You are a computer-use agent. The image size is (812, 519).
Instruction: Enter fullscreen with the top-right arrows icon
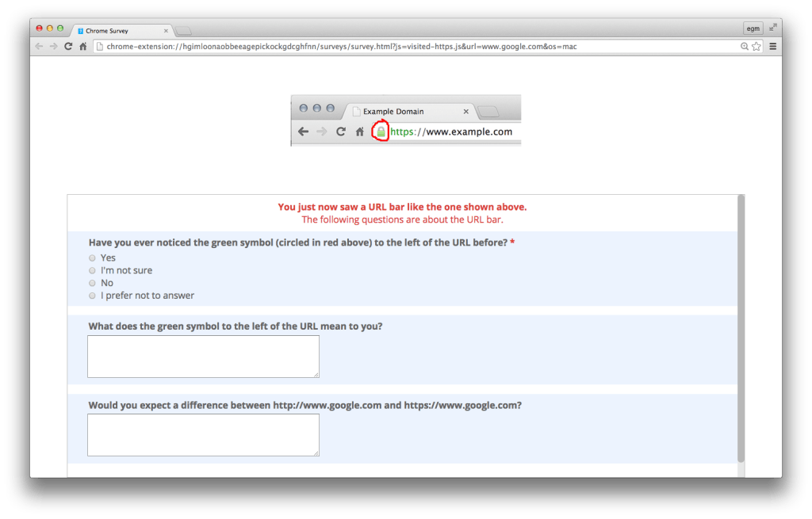[772, 28]
